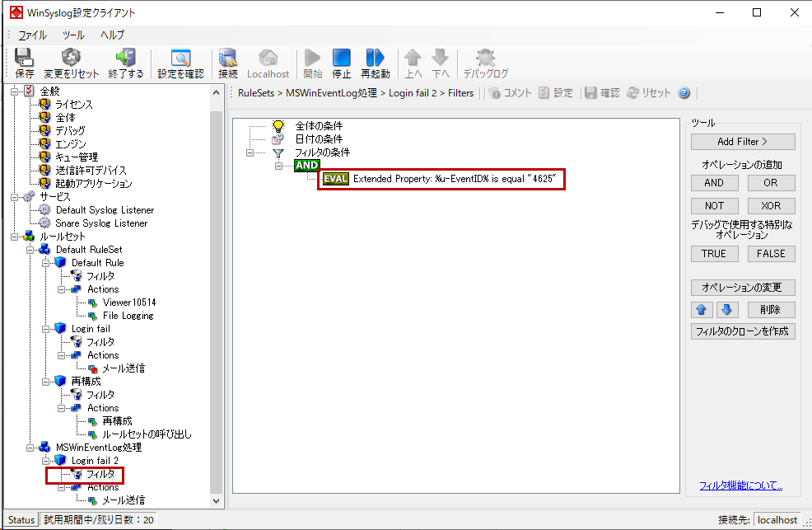
Task: Select デバッグ in the tree
Action: click(71, 130)
